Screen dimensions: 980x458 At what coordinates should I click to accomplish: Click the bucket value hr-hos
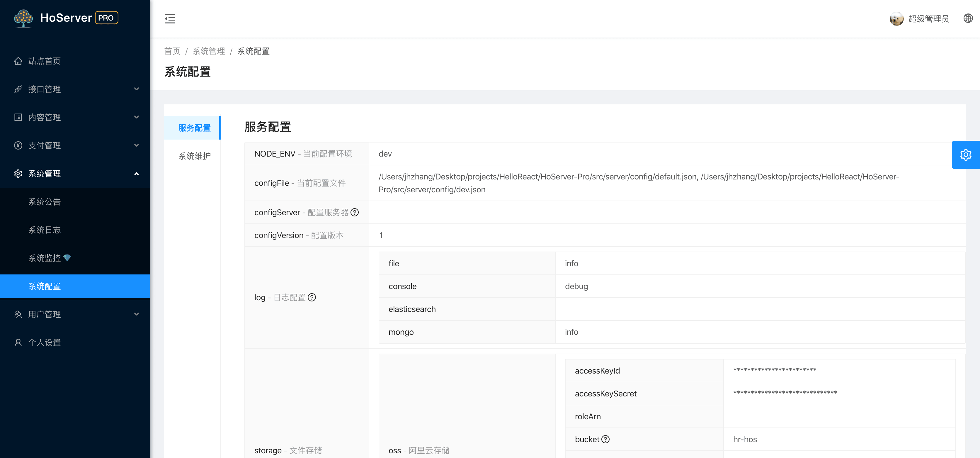(745, 439)
